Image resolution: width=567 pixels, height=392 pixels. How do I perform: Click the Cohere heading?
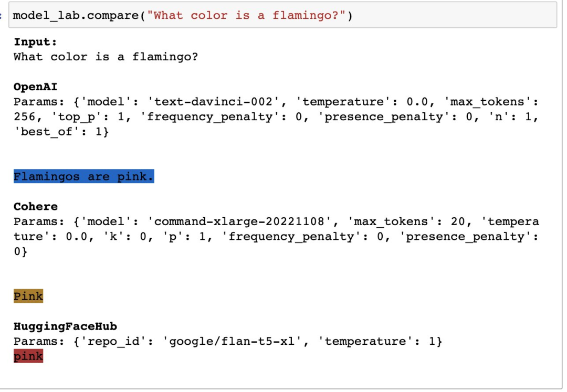(36, 206)
